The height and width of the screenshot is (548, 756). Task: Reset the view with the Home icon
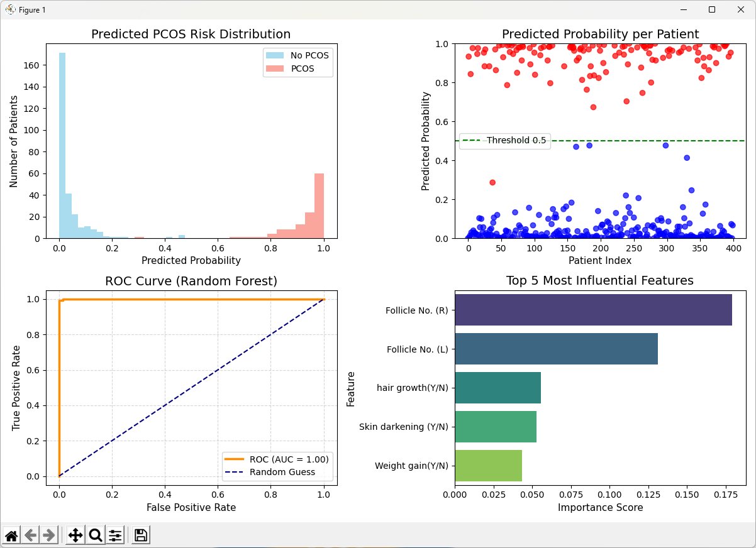coord(11,535)
